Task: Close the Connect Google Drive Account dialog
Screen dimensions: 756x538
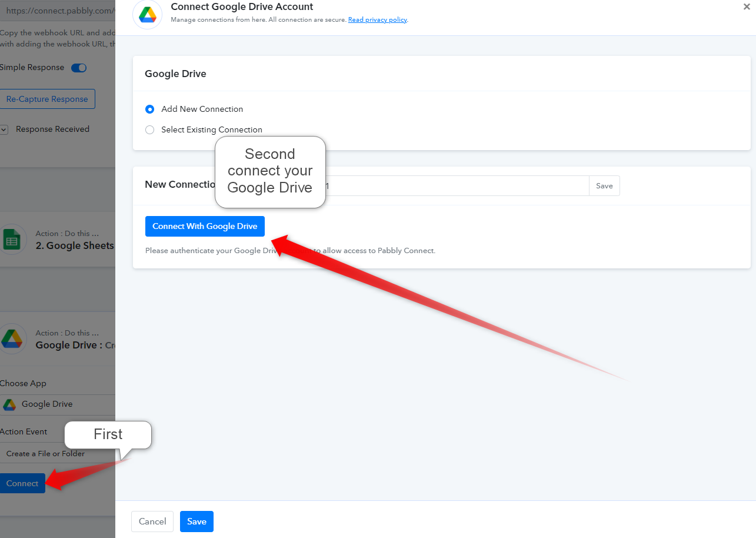Action: (747, 6)
